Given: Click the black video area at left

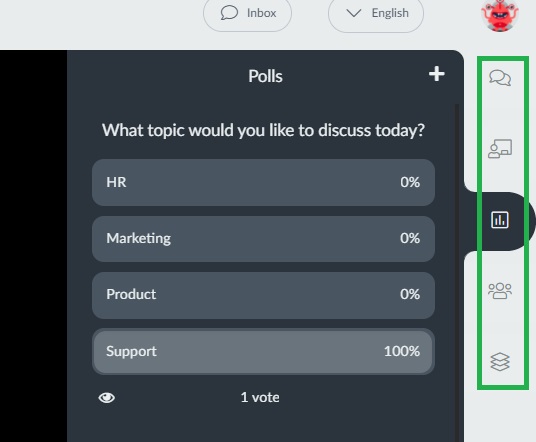Looking at the screenshot, I should point(34,246).
